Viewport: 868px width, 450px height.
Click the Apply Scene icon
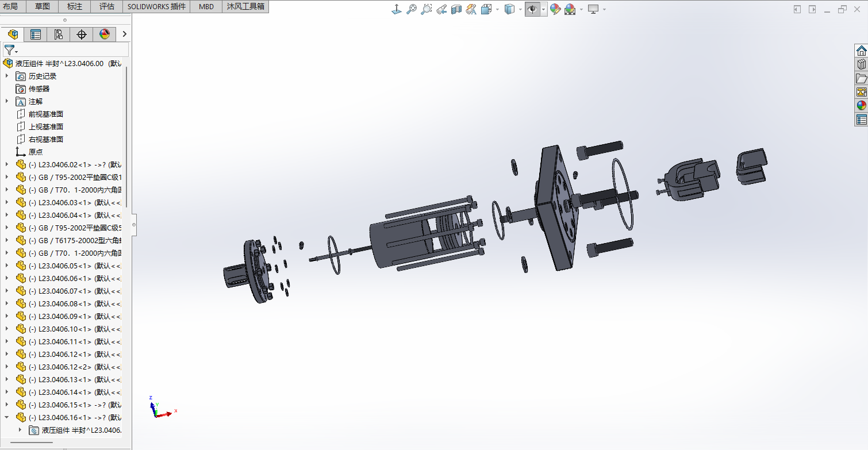570,9
